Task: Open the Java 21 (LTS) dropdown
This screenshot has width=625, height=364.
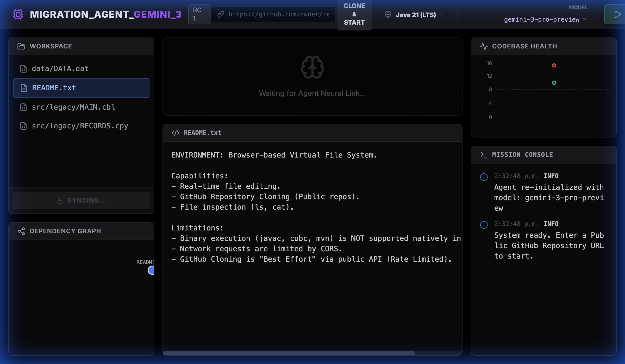Action: 416,15
